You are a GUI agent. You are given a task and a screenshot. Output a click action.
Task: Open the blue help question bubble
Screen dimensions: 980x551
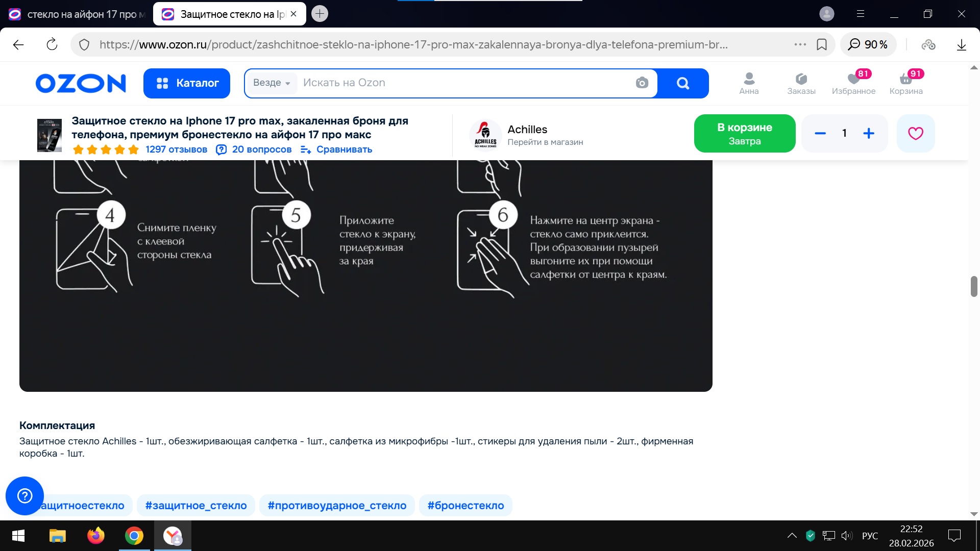24,495
